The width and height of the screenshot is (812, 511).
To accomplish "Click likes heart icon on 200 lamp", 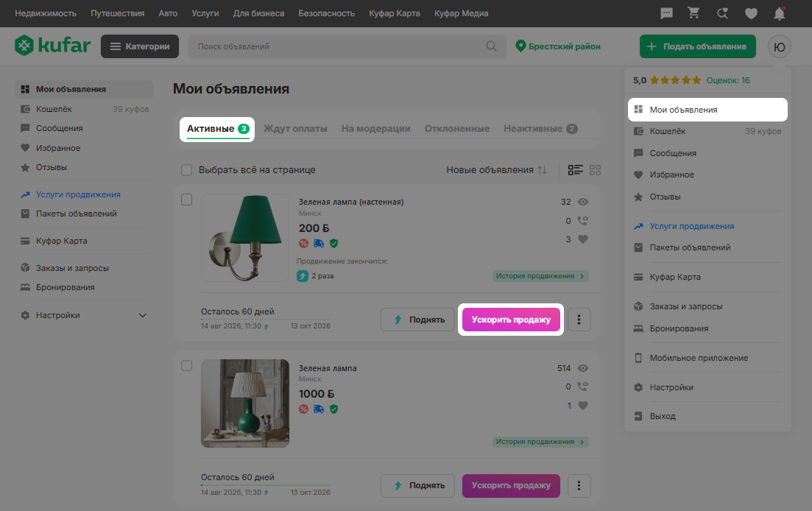I will 583,239.
